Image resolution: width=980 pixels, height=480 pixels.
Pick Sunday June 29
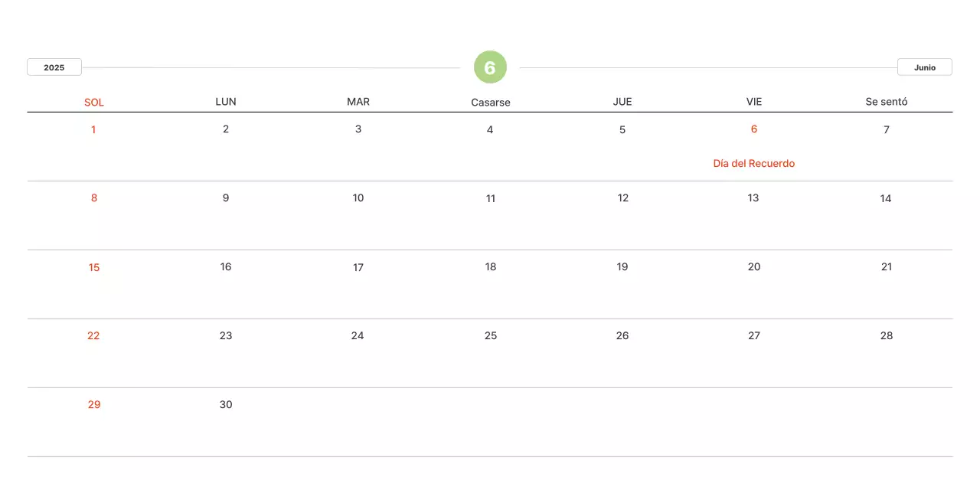click(x=93, y=405)
